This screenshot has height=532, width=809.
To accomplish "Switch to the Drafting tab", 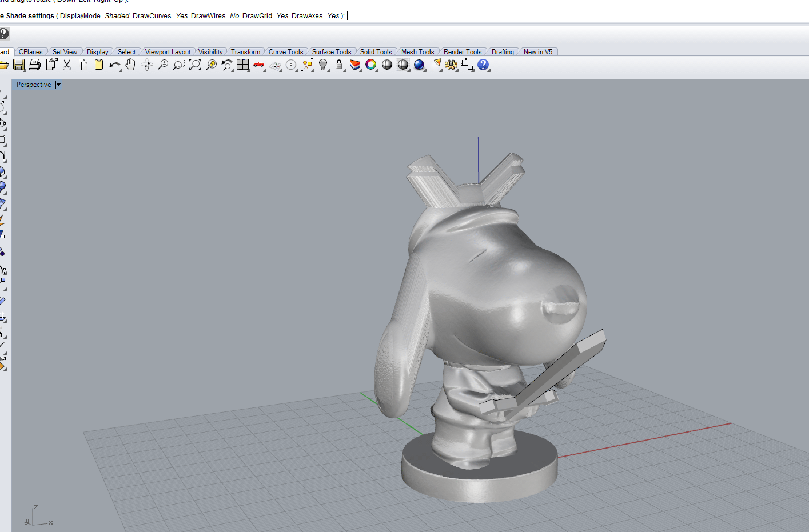I will point(503,52).
